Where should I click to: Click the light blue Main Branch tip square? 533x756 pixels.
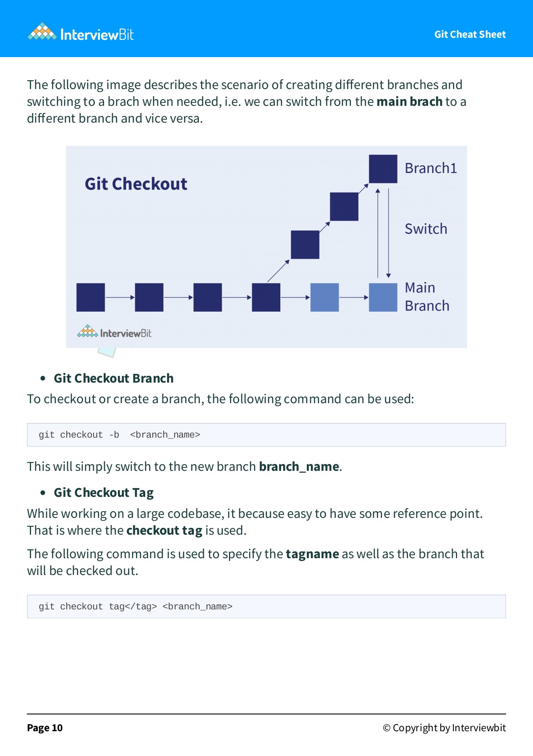[383, 297]
